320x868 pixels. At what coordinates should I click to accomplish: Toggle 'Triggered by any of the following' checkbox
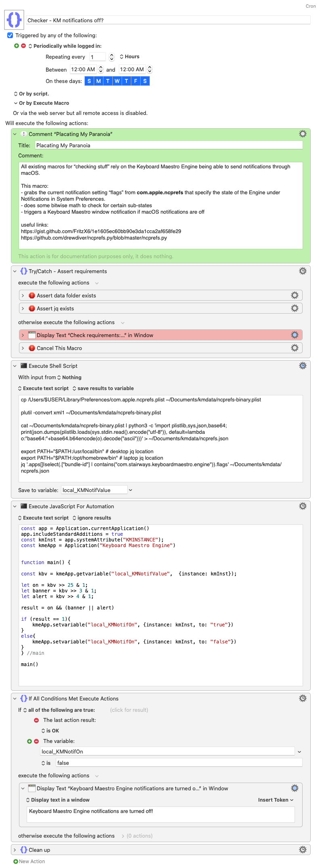10,35
